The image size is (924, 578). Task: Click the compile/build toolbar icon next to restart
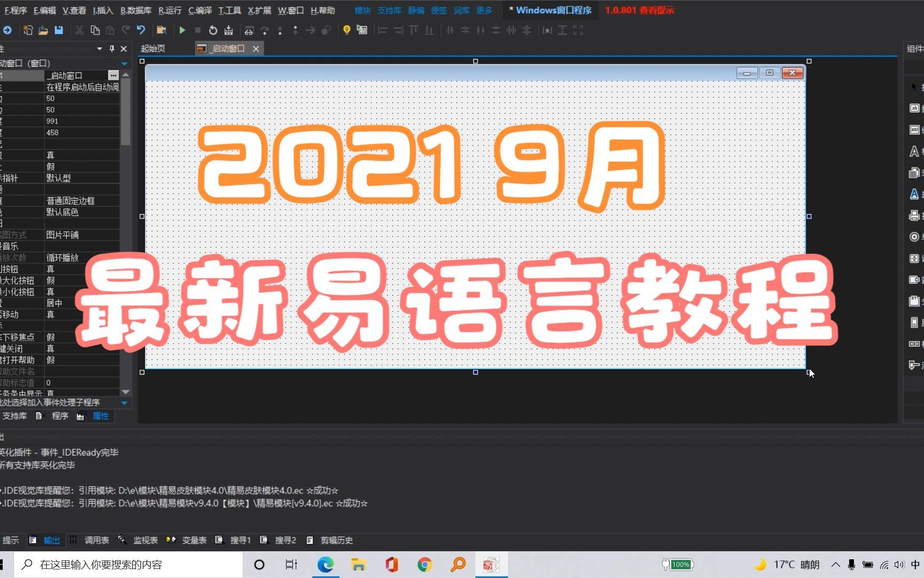229,31
